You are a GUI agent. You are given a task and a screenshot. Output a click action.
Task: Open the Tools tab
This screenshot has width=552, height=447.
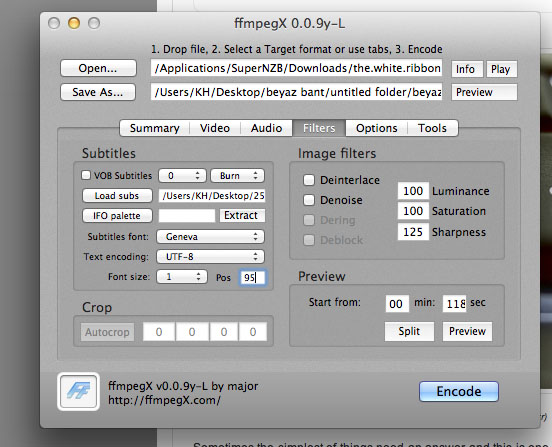click(432, 128)
